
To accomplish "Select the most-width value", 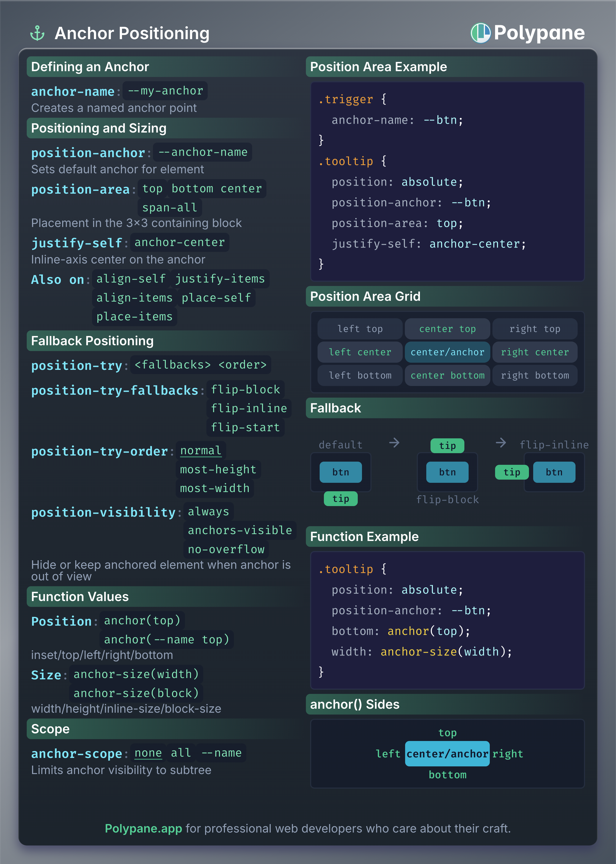I will [215, 488].
